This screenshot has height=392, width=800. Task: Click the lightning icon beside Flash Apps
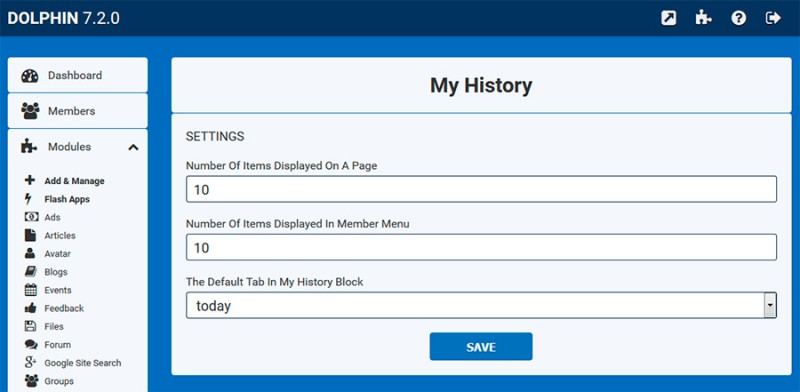(x=28, y=199)
